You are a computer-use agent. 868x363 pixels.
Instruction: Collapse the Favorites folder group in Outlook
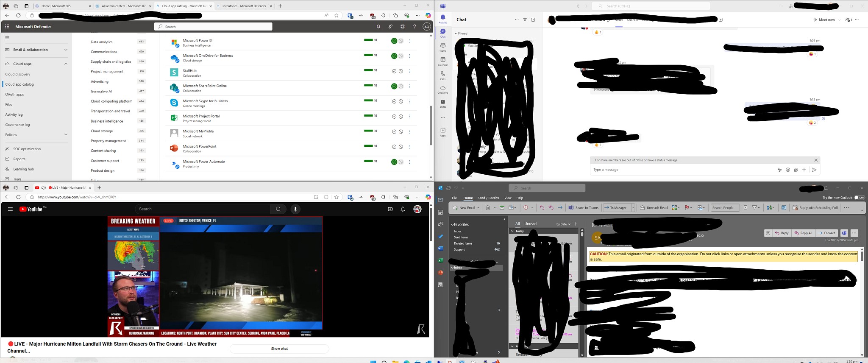452,225
